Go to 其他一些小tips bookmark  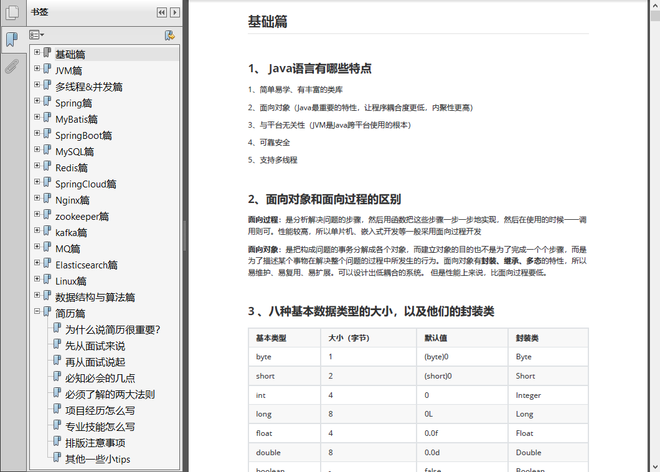pos(97,459)
